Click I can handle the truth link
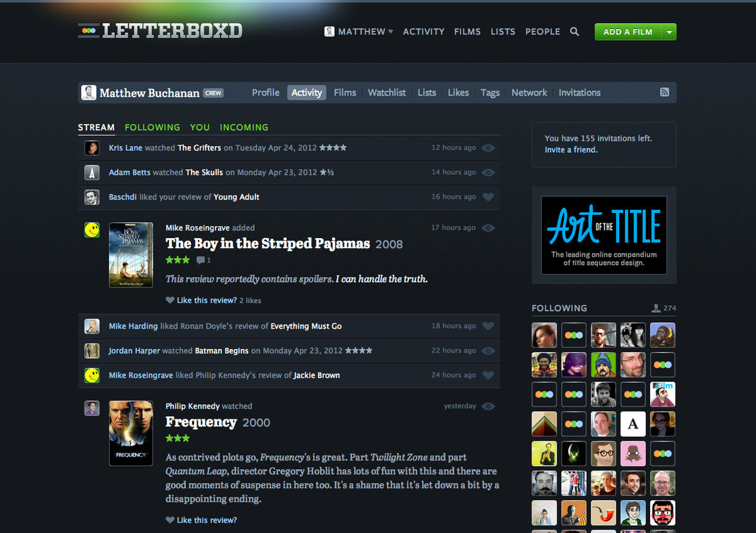This screenshot has width=756, height=533. 381,279
